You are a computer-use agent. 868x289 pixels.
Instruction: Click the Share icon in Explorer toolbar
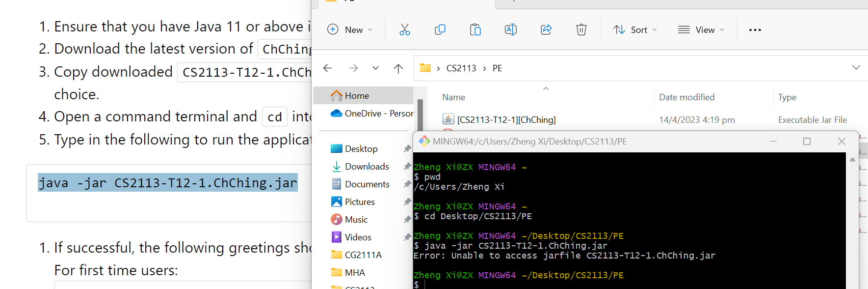pos(546,29)
